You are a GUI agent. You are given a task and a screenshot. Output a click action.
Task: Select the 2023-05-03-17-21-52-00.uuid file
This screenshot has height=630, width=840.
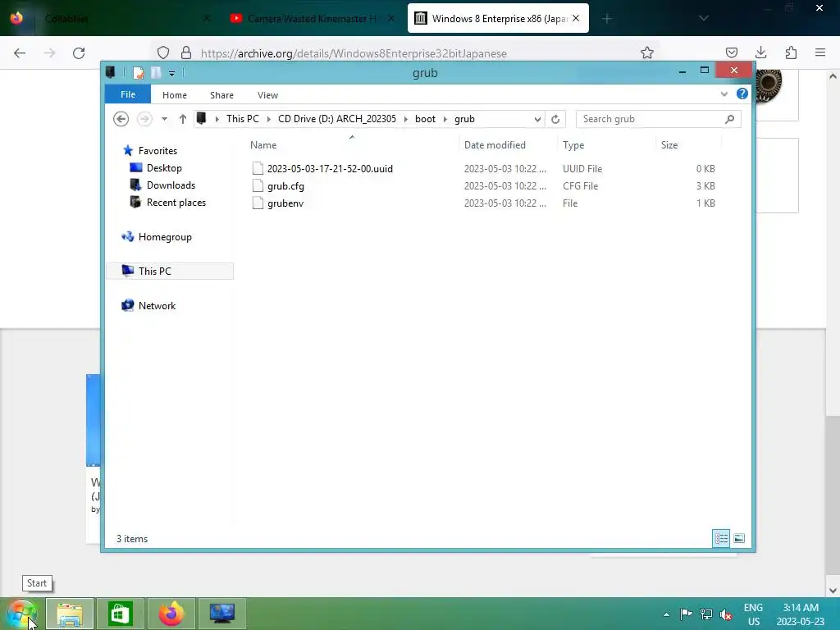[x=330, y=169]
